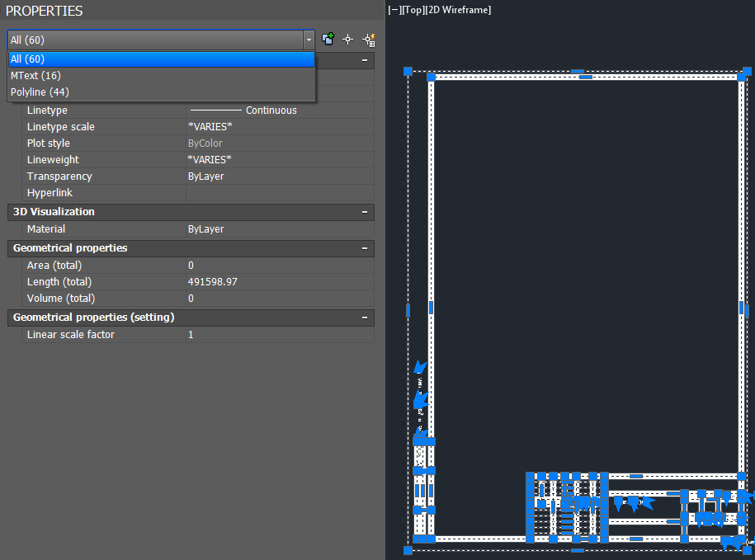Open the [Top] view menu
The height and width of the screenshot is (560, 755).
(413, 10)
